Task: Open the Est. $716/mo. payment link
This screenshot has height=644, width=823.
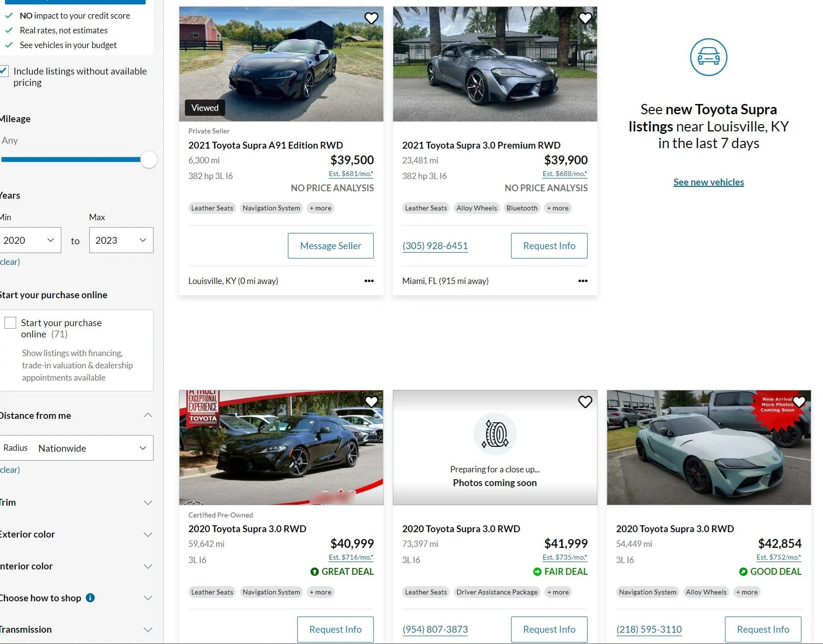Action: (x=351, y=557)
